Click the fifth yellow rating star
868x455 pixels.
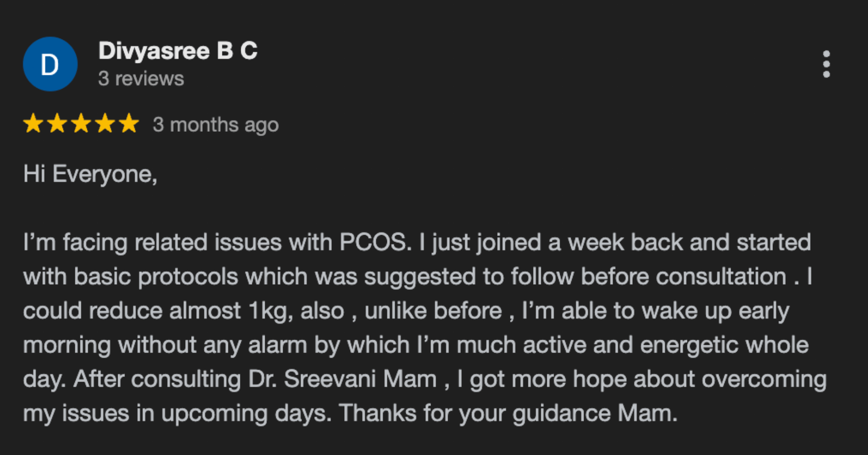point(129,124)
